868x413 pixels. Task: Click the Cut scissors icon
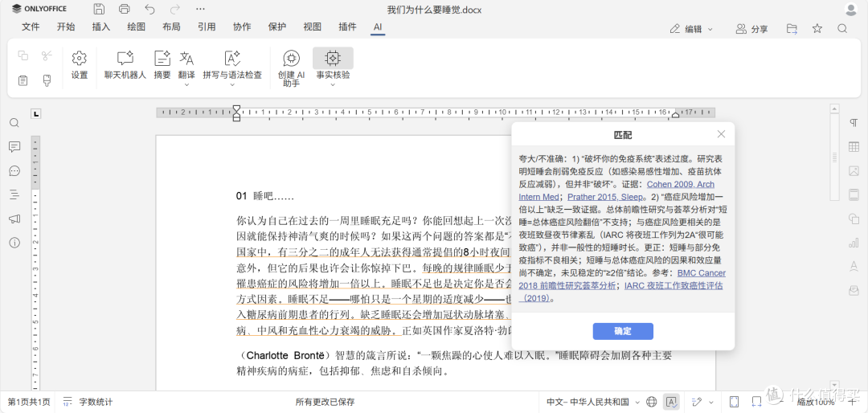coord(47,55)
